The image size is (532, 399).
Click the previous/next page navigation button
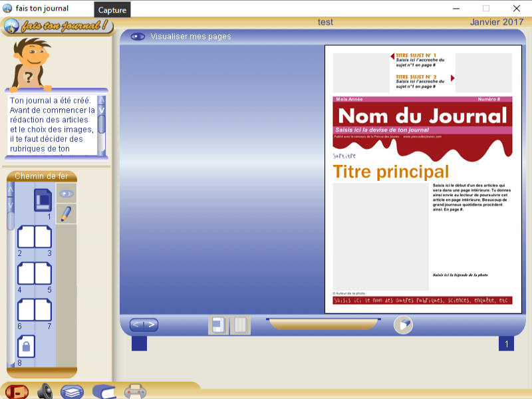click(144, 325)
